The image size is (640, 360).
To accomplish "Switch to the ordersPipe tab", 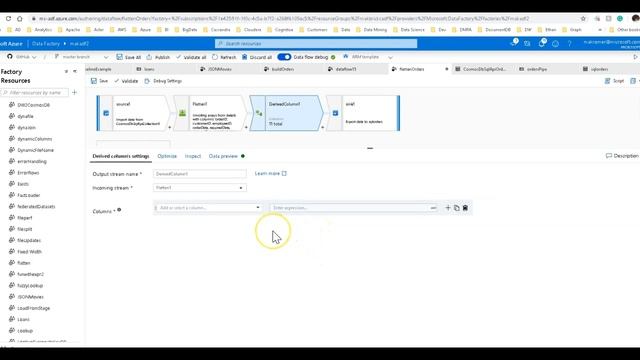I will (536, 69).
